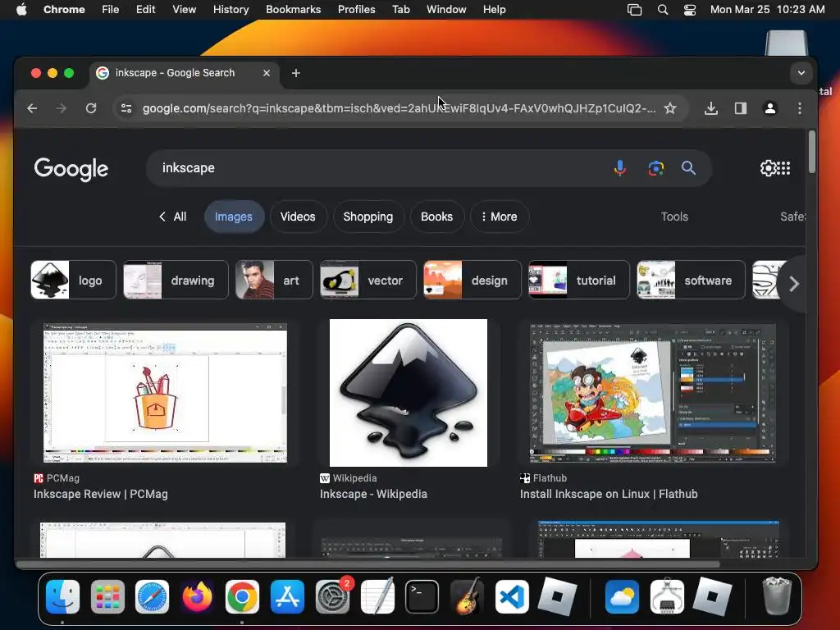This screenshot has width=840, height=630.
Task: Filter images by design chip
Action: point(472,280)
